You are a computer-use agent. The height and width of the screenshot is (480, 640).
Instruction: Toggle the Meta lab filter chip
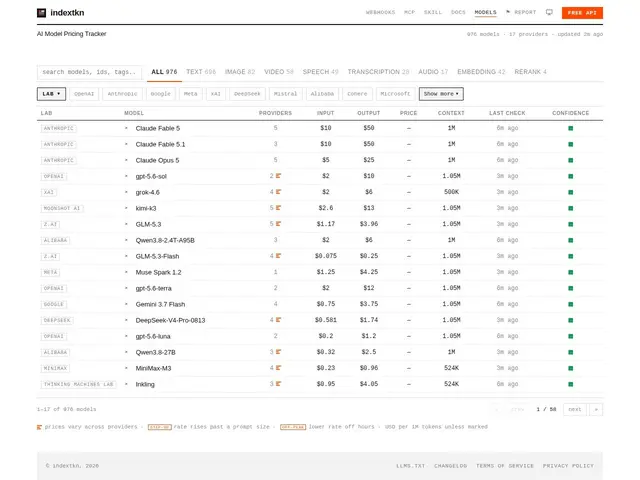click(x=191, y=94)
